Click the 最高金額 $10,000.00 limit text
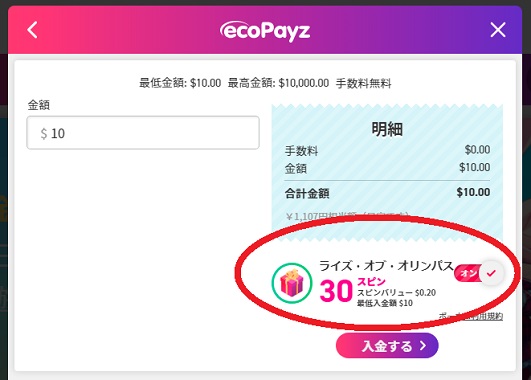The height and width of the screenshot is (380, 531). [278, 83]
